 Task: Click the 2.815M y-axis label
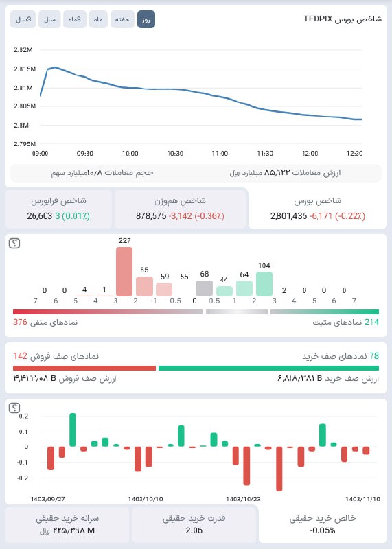click(25, 69)
